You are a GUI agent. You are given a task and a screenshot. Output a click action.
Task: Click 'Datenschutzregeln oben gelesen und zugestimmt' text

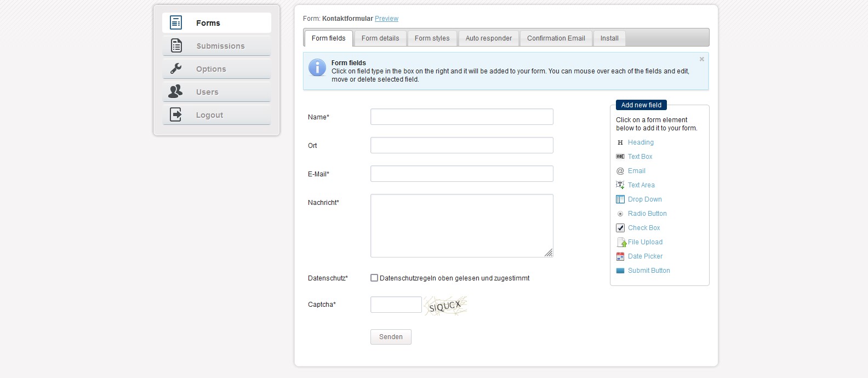[454, 278]
